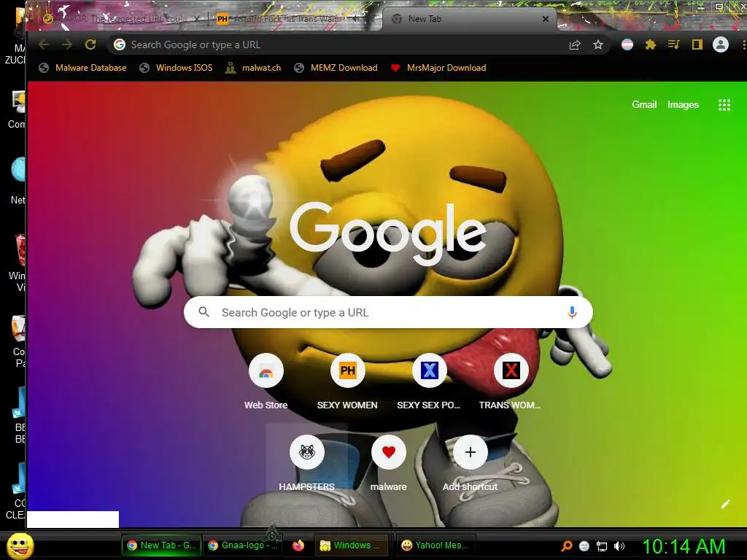Bookmark this tab with the star icon
This screenshot has height=560, width=747.
pyautogui.click(x=598, y=44)
